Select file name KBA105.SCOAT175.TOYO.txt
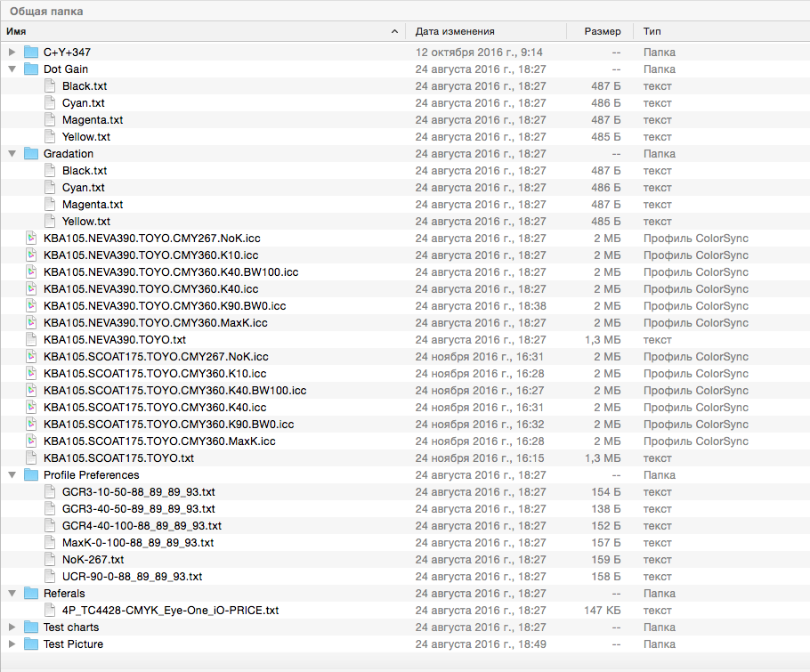 [118, 458]
